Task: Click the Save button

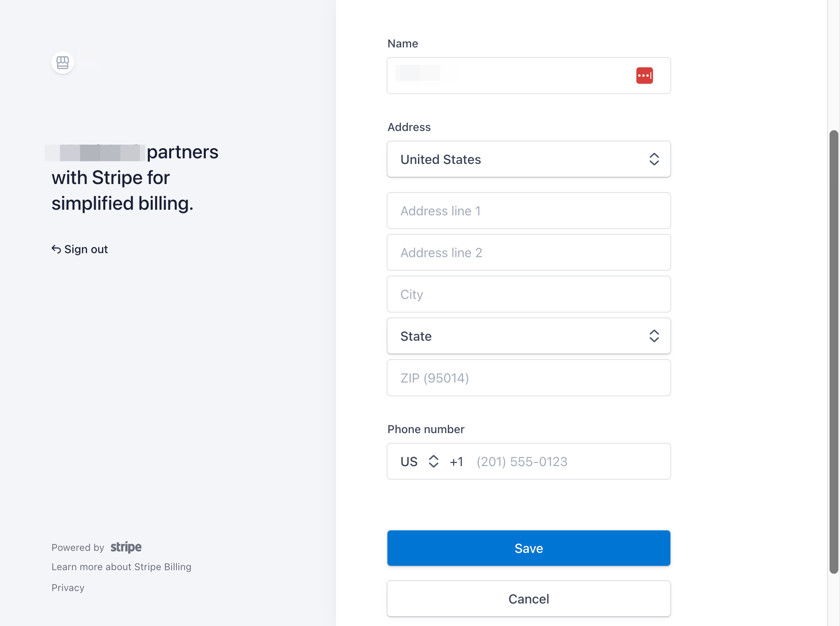Action: 529,548
